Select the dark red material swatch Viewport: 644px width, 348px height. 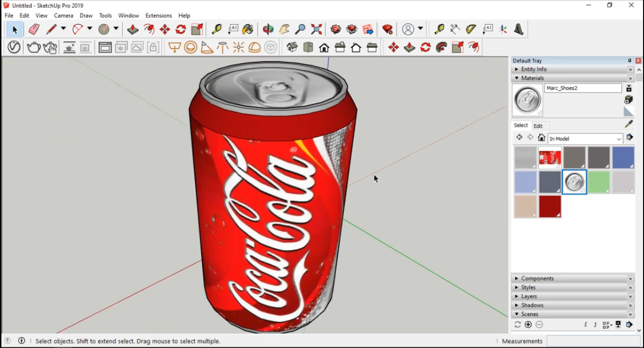coord(550,206)
